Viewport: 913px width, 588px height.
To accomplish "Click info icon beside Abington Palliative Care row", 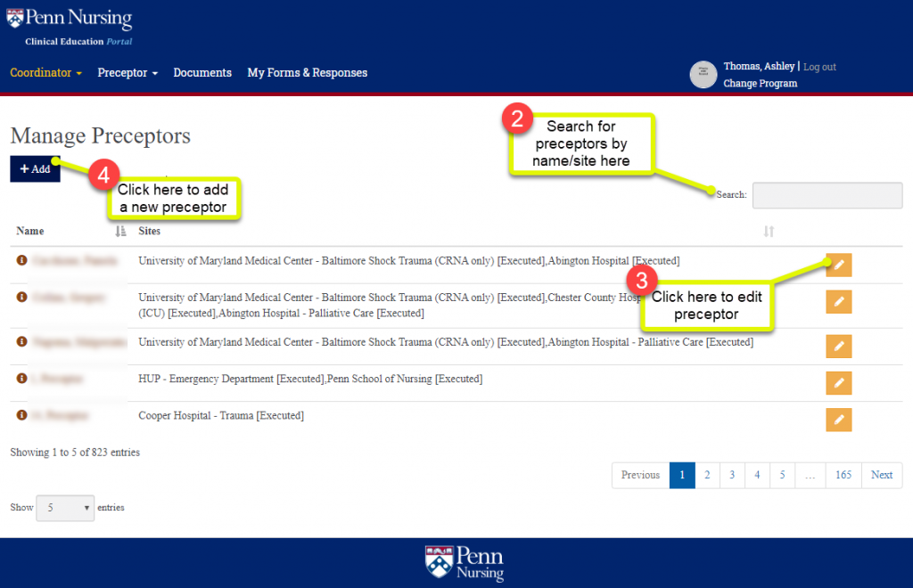I will point(21,341).
